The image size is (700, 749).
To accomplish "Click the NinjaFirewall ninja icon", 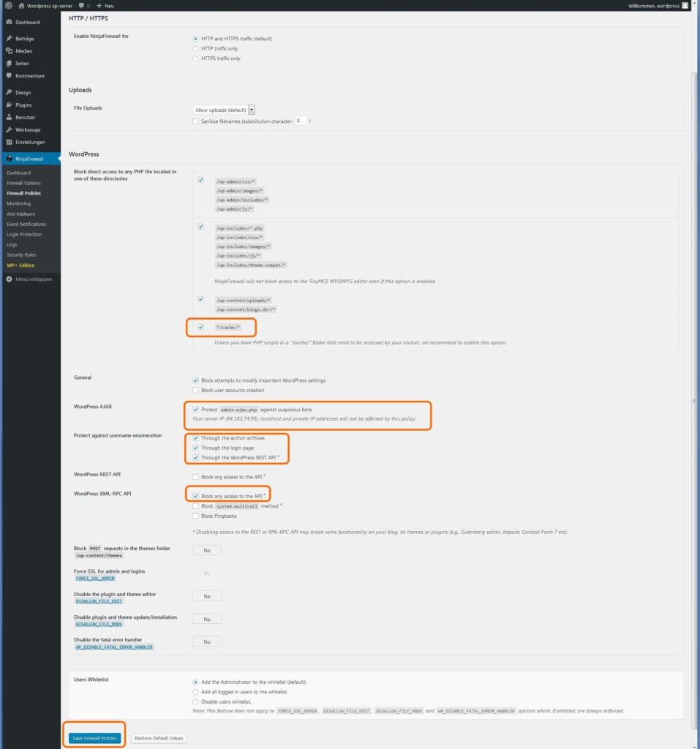I will click(x=9, y=159).
